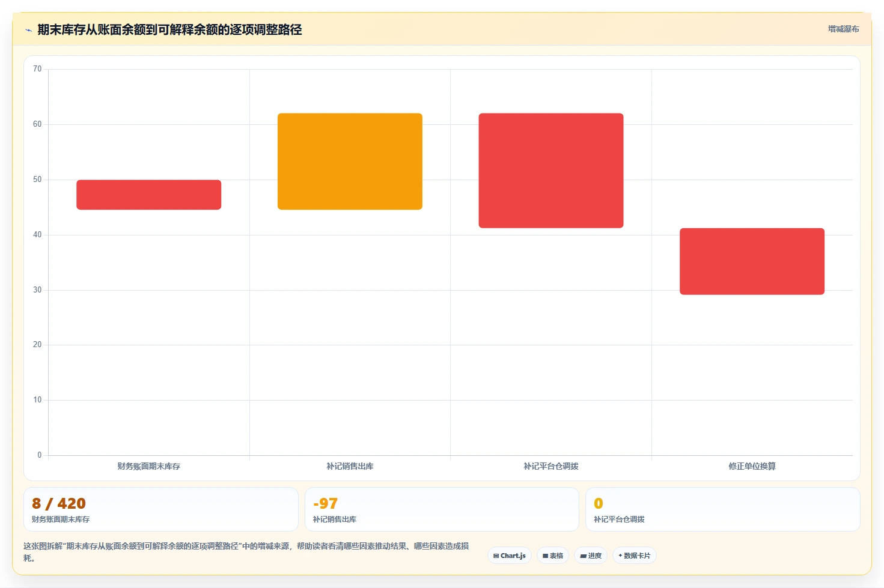The width and height of the screenshot is (884, 588).
Task: Click the red 补记平台仓调拨 bar
Action: (x=551, y=171)
